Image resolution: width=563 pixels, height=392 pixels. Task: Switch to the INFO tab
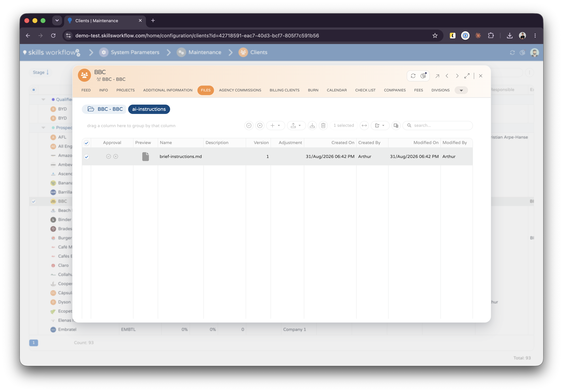tap(103, 90)
